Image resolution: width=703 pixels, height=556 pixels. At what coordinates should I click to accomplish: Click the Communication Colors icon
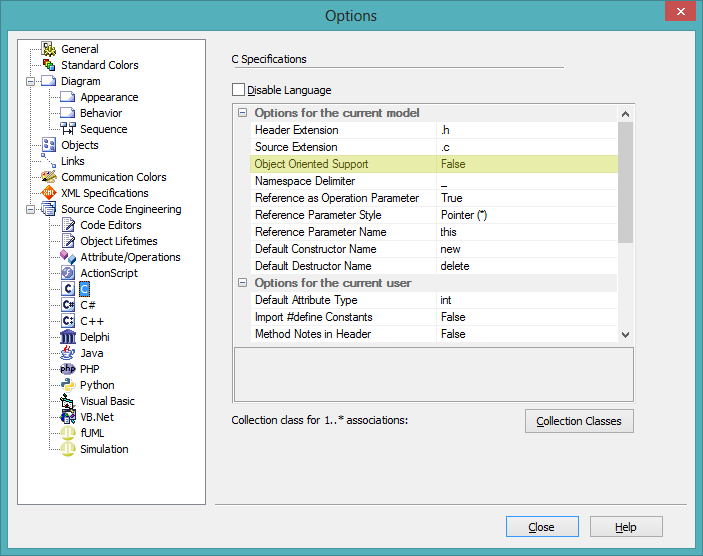point(49,177)
